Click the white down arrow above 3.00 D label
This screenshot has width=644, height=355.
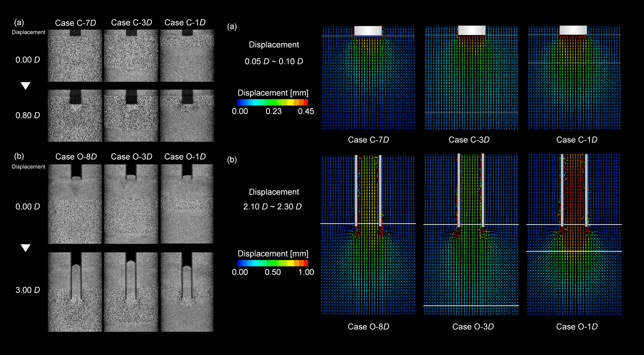(26, 248)
